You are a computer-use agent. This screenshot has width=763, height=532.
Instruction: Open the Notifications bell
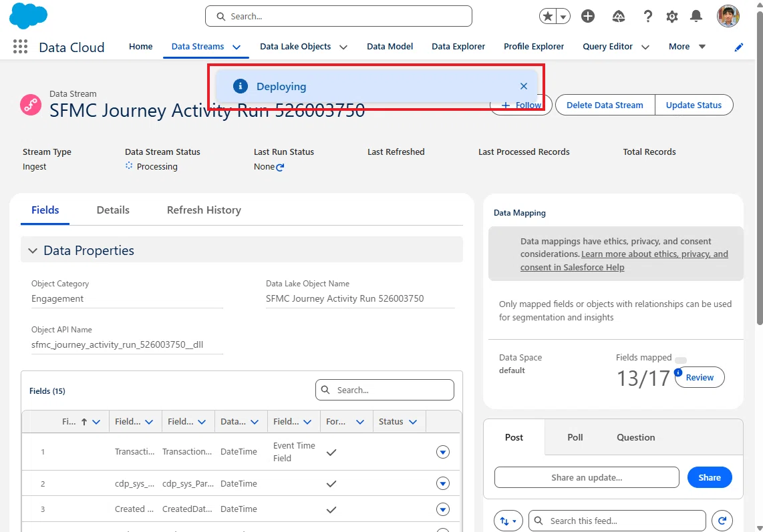[696, 16]
